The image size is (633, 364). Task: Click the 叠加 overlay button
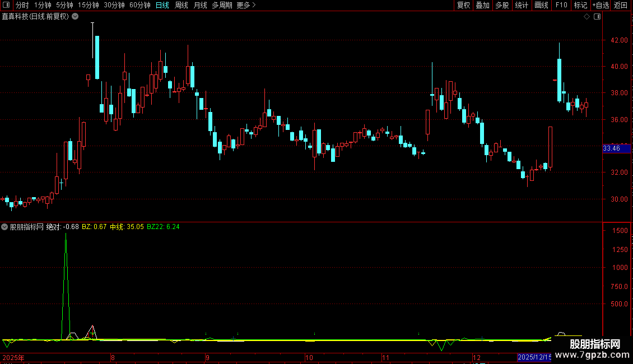pos(482,5)
